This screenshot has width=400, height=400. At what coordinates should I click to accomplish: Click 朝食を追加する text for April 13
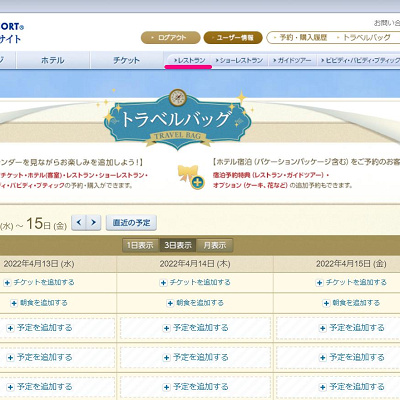tap(44, 303)
